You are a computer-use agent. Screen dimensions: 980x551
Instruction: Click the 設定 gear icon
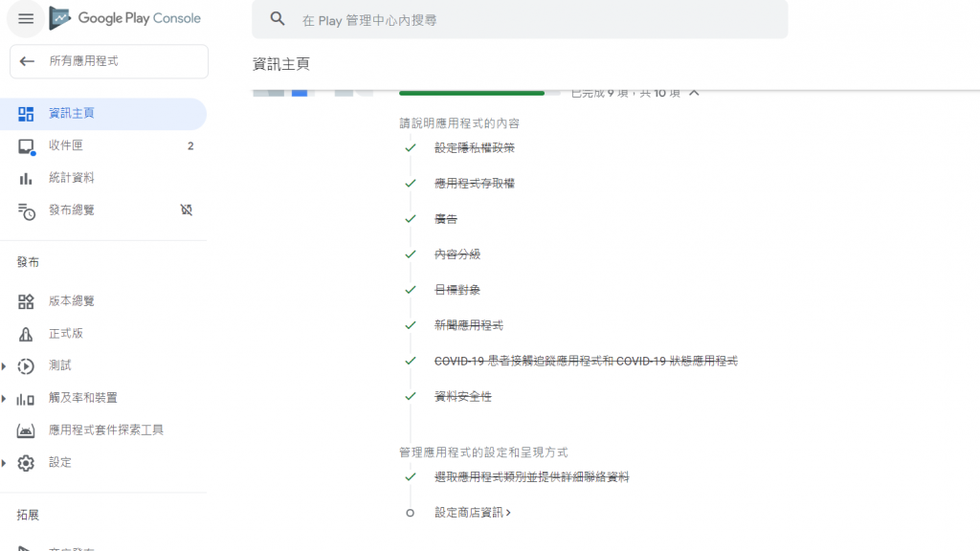26,463
